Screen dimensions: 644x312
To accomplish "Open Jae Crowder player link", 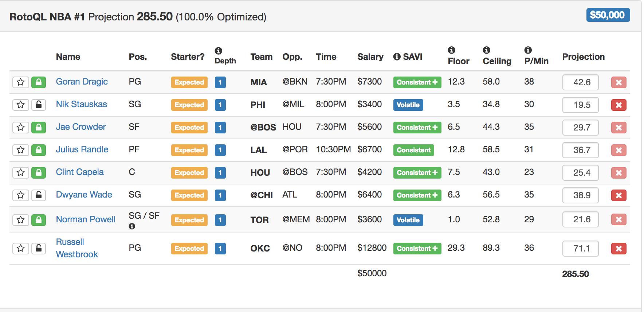I will (x=80, y=127).
